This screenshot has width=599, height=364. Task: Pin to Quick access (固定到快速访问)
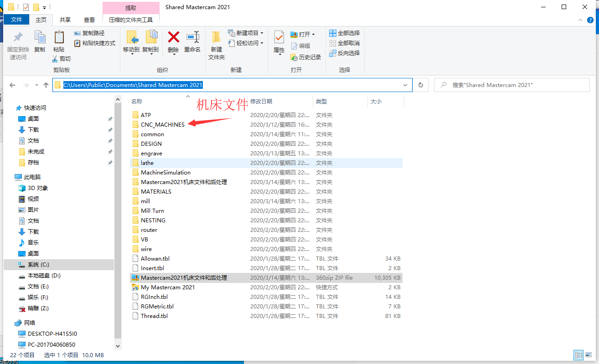tap(18, 45)
